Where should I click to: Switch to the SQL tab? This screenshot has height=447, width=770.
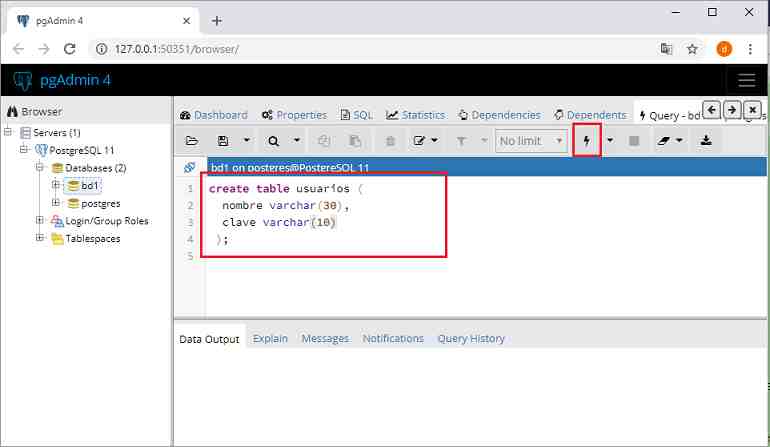[x=357, y=115]
